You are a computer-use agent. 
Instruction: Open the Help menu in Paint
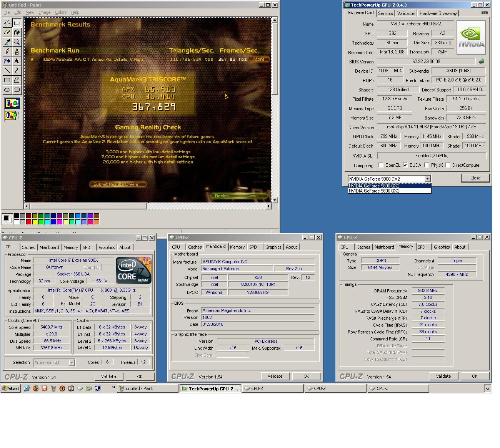[x=75, y=12]
